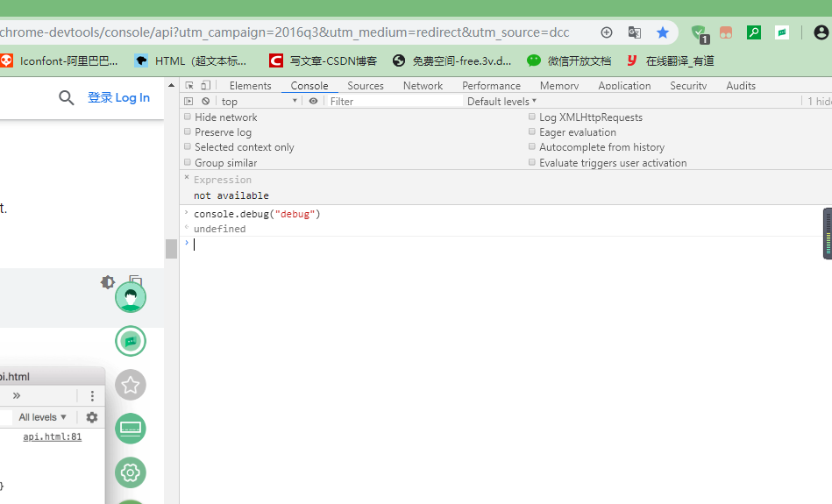
Task: Switch to the Audits tab
Action: click(741, 85)
